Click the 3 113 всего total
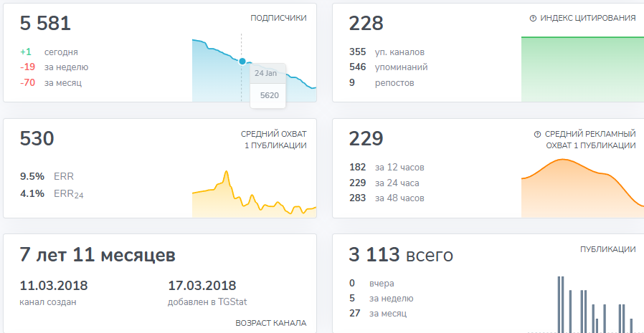 coord(402,255)
